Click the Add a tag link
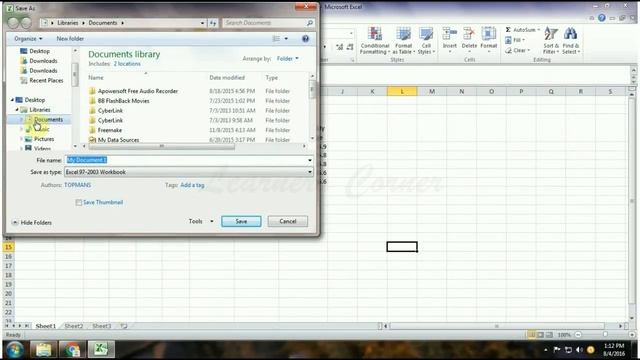The image size is (640, 360). click(192, 185)
